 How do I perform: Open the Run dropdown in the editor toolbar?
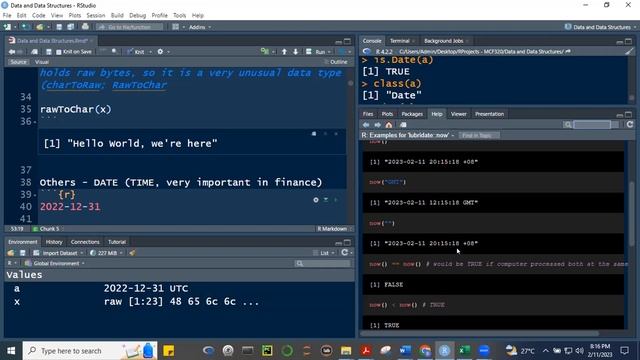pos(329,52)
